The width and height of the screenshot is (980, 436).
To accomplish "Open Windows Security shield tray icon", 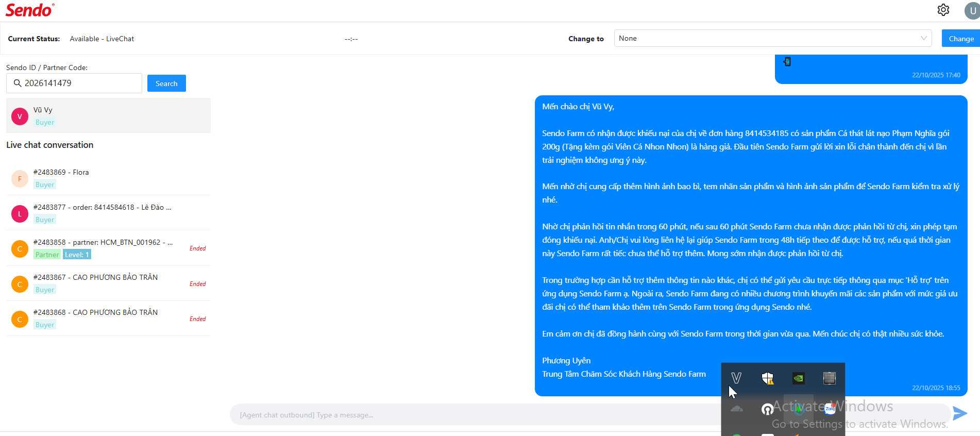I will 767,378.
